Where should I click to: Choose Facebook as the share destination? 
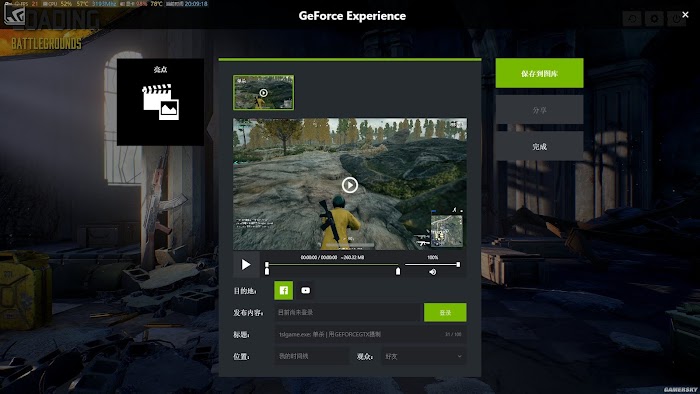283,290
